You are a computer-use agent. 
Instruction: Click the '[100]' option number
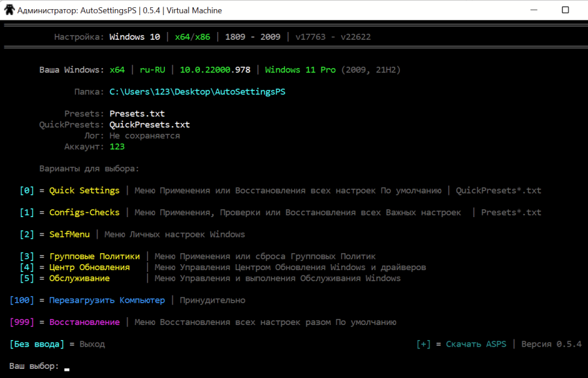coord(22,300)
